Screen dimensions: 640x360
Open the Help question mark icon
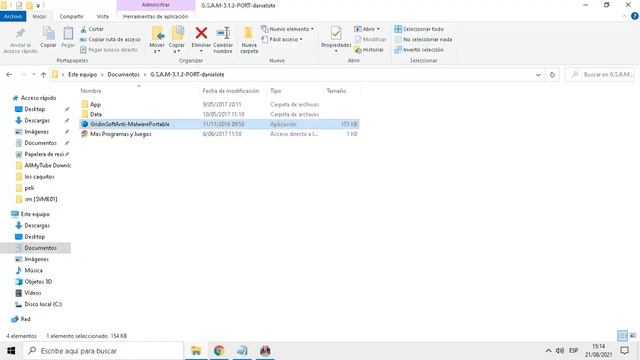[634, 16]
